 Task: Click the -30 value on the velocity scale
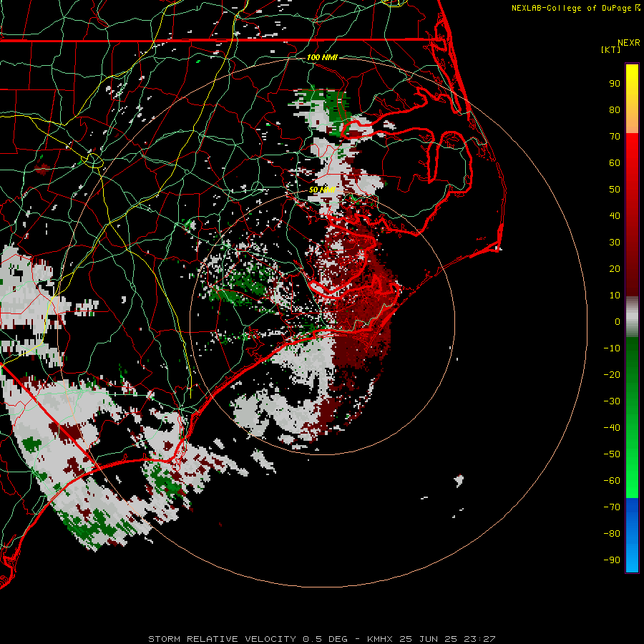click(x=612, y=401)
